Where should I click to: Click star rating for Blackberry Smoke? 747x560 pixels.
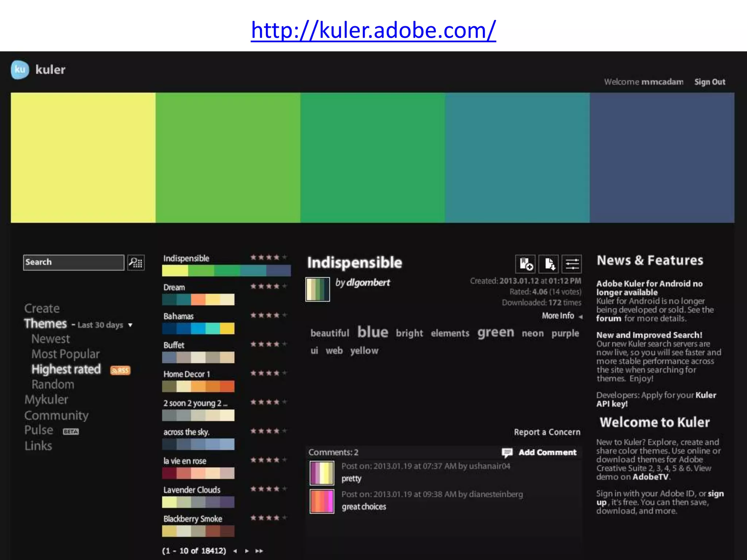pos(269,518)
